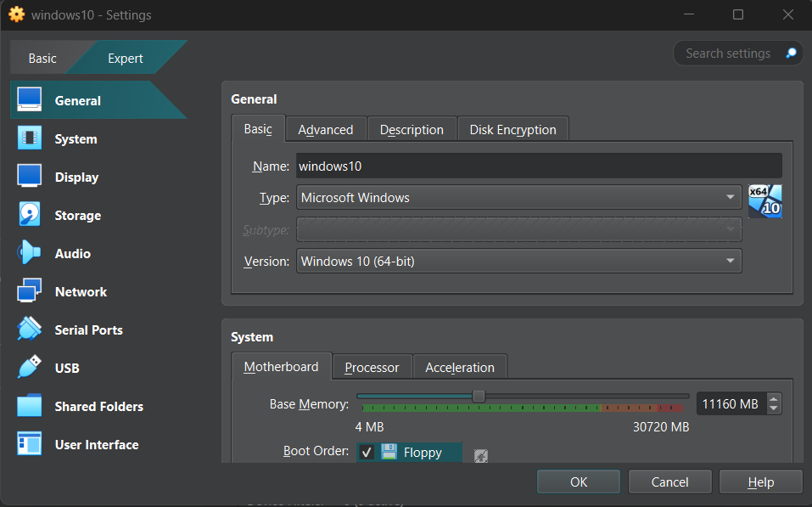This screenshot has width=812, height=507.
Task: Click the System chip icon
Action: [x=29, y=138]
